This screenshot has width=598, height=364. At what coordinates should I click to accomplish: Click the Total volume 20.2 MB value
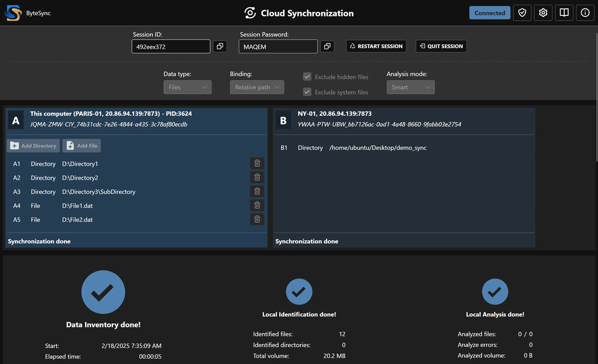click(x=335, y=356)
